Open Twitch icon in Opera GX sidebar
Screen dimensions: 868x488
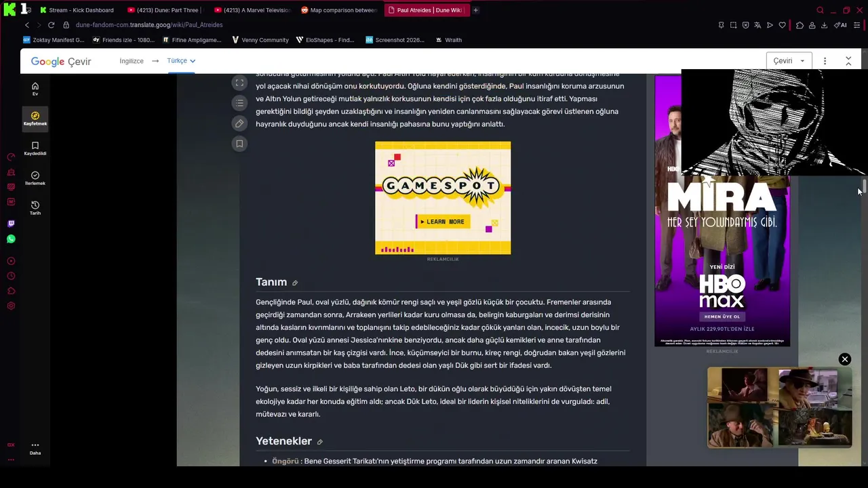coord(11,224)
